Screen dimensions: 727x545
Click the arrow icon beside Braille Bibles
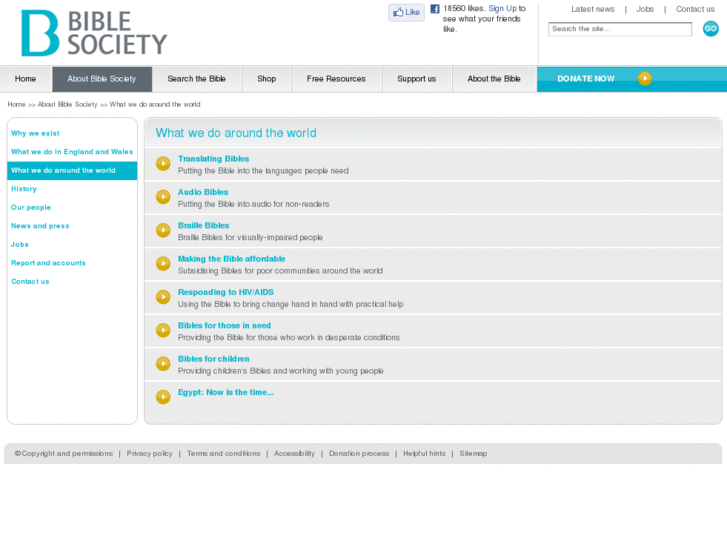(x=163, y=231)
